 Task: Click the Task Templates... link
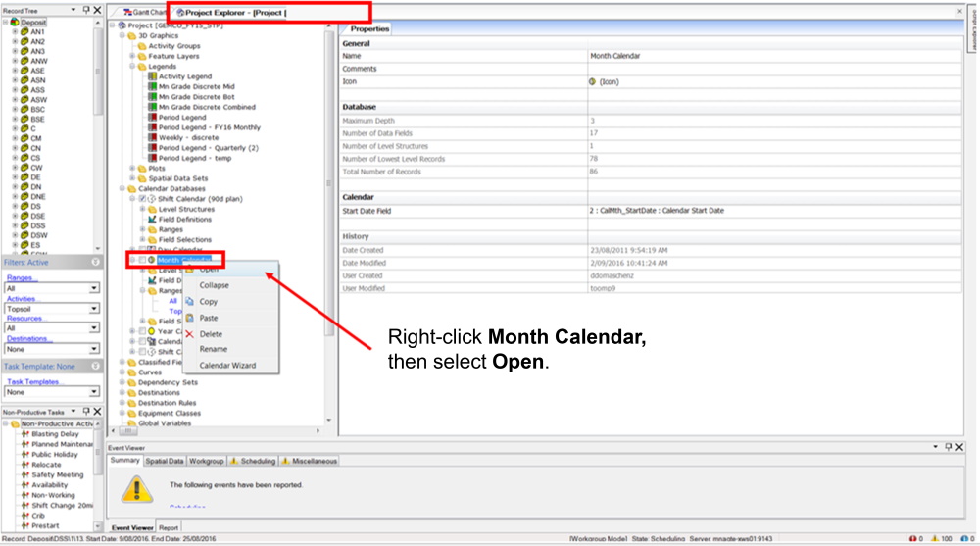point(34,381)
